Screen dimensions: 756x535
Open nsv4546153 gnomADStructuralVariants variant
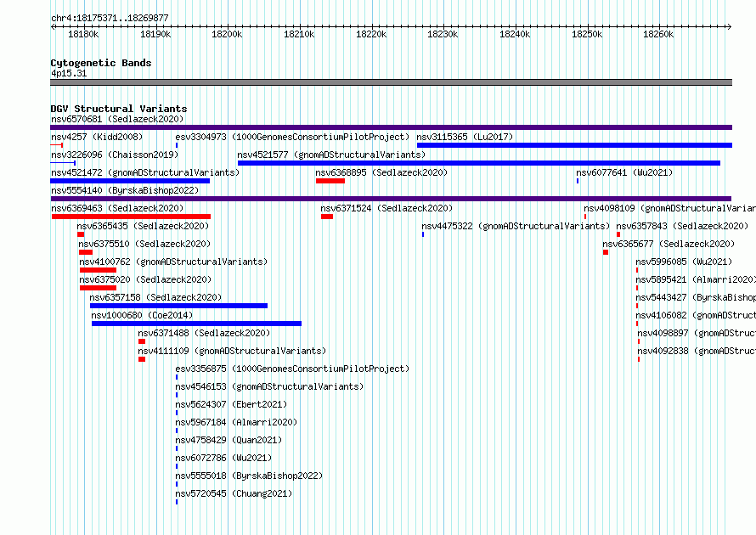[269, 386]
